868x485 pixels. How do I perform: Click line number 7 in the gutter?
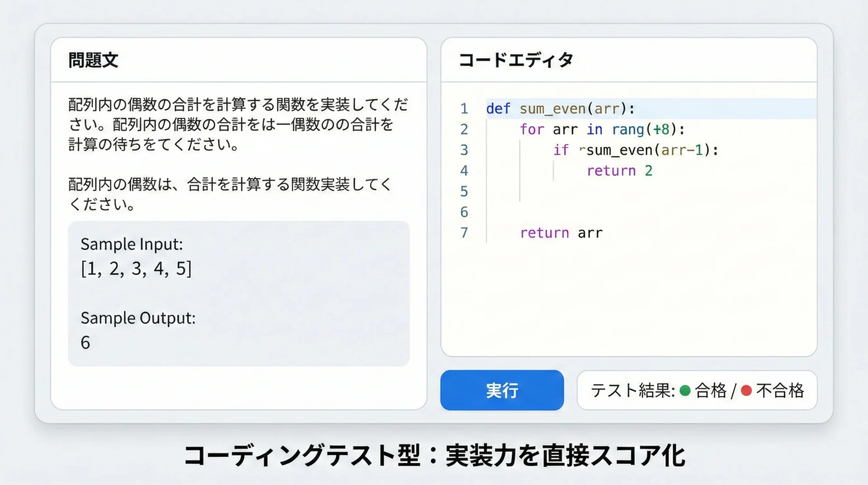pos(464,233)
